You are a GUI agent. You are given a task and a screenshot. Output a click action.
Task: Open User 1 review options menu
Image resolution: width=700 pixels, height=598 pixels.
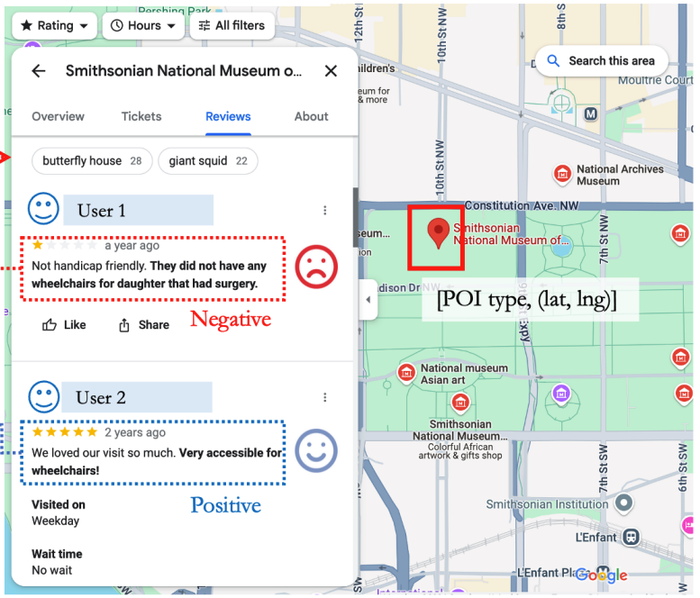click(324, 211)
